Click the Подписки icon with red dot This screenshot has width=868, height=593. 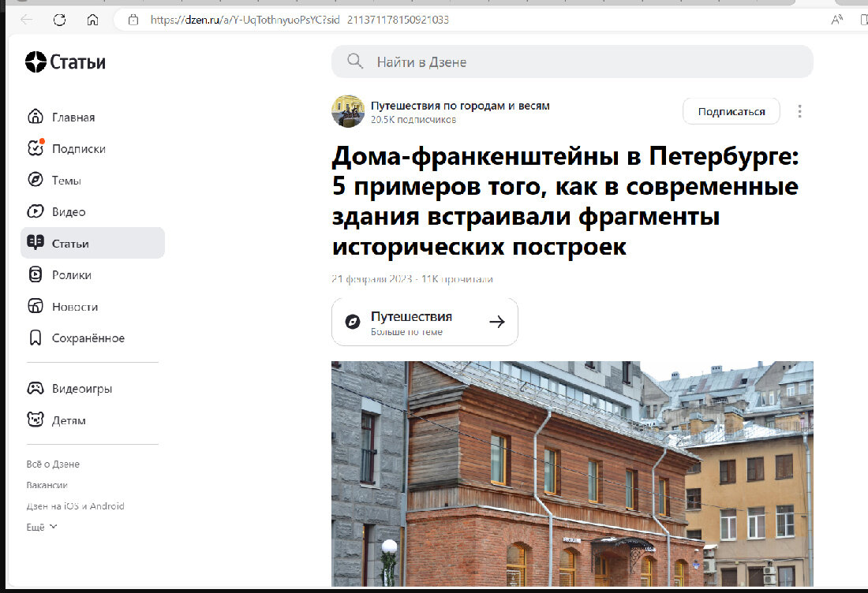coord(36,148)
